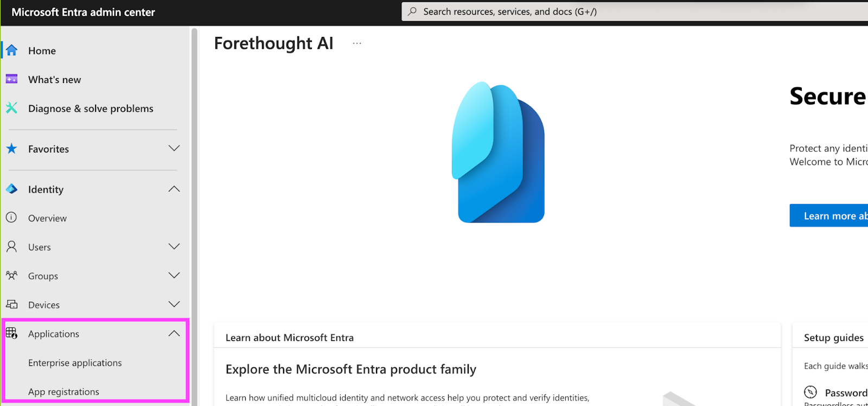
Task: Expand the Groups submenu chevron
Action: point(174,275)
